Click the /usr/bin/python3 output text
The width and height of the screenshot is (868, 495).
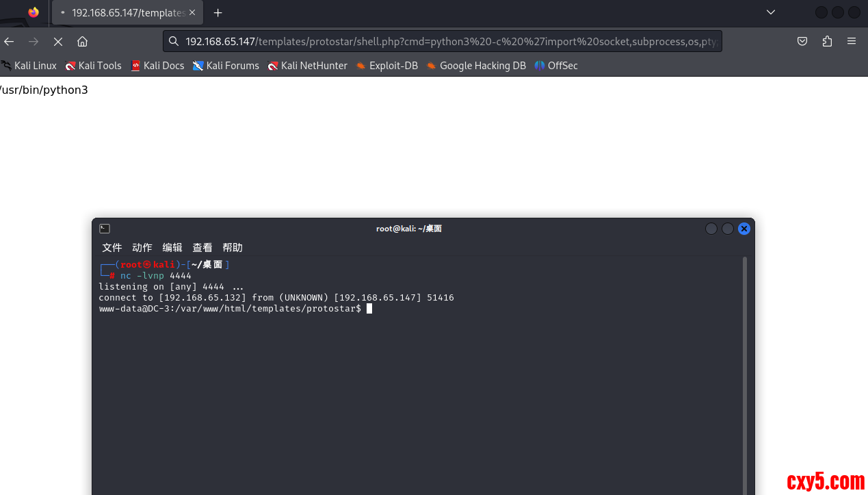44,90
